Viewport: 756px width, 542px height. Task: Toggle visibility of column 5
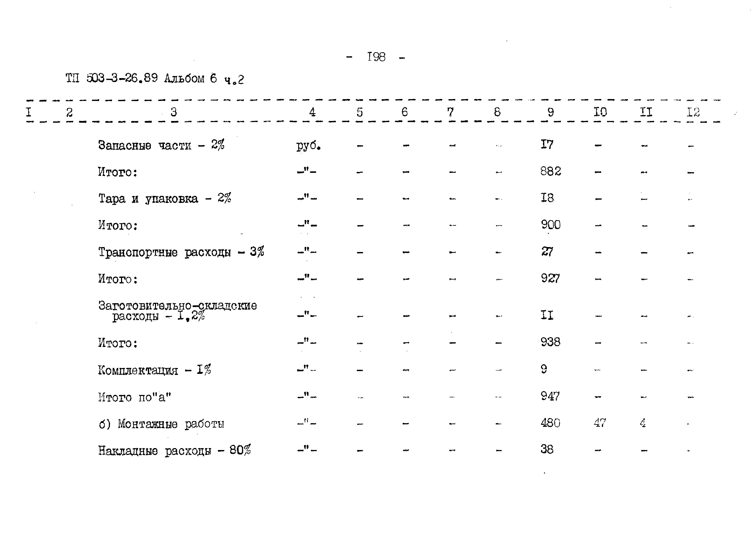(358, 111)
